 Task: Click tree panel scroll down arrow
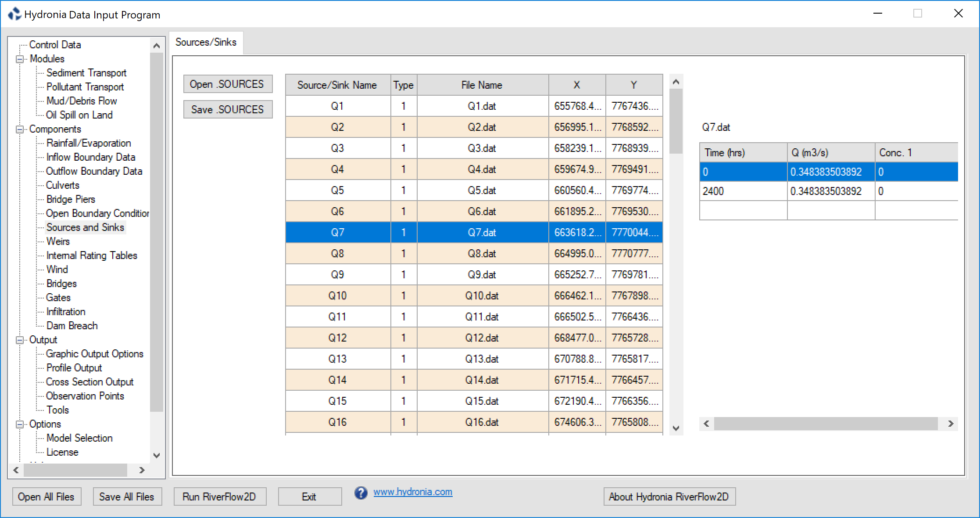pyautogui.click(x=157, y=456)
